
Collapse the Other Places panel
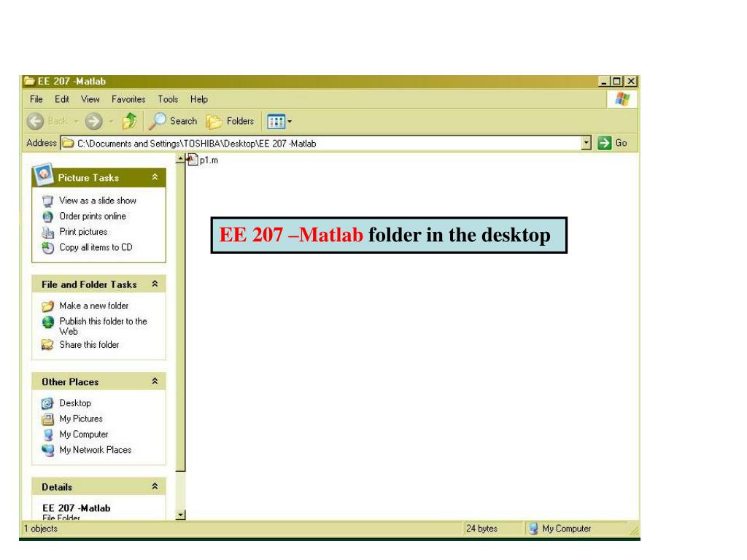[x=155, y=381]
